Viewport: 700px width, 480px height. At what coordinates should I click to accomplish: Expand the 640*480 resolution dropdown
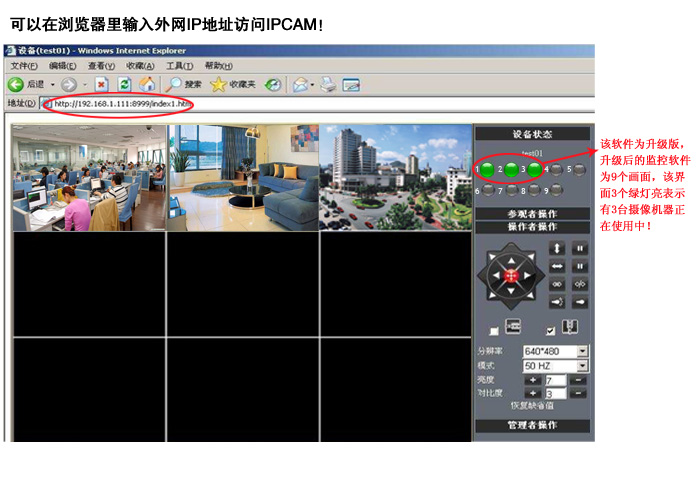(582, 352)
